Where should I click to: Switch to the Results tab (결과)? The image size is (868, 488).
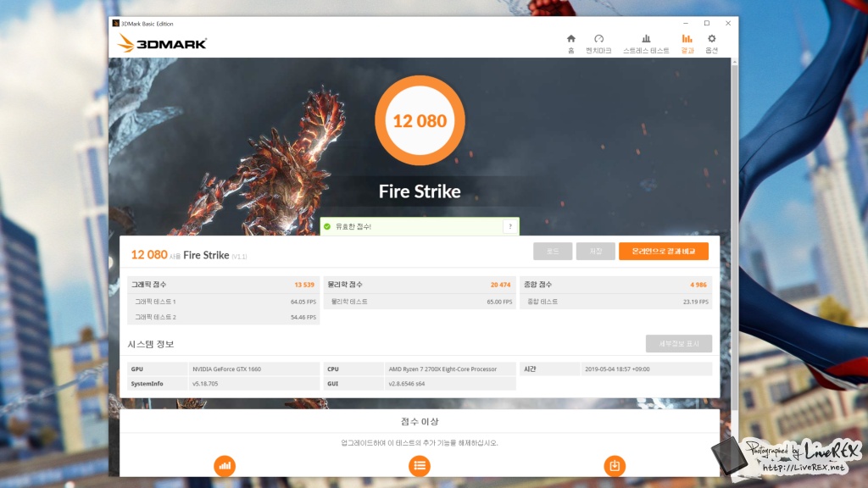click(687, 44)
